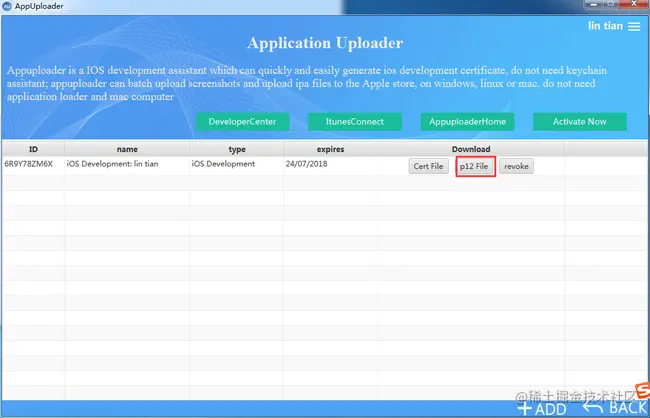Select the 'iOS Development: lin tian' name cell
This screenshot has width=650, height=418.
(127, 165)
